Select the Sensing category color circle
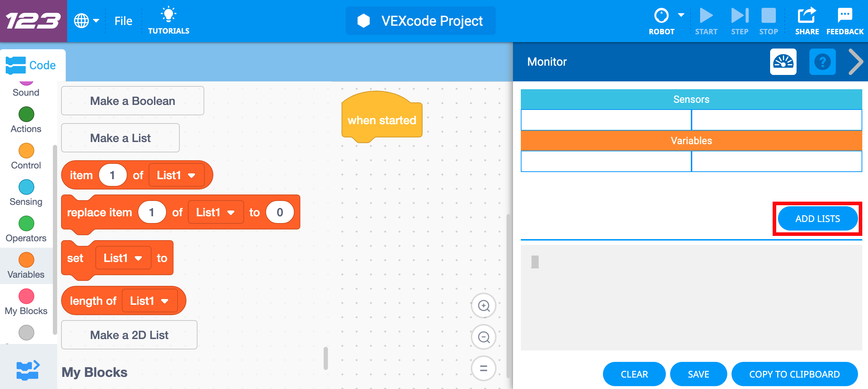Screen dimensions: 868x389 26,187
